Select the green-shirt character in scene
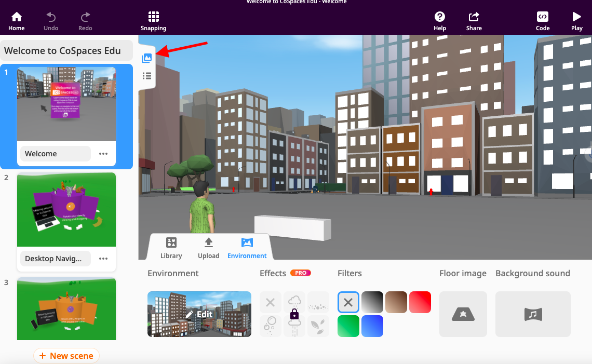The height and width of the screenshot is (364, 592). click(x=201, y=208)
